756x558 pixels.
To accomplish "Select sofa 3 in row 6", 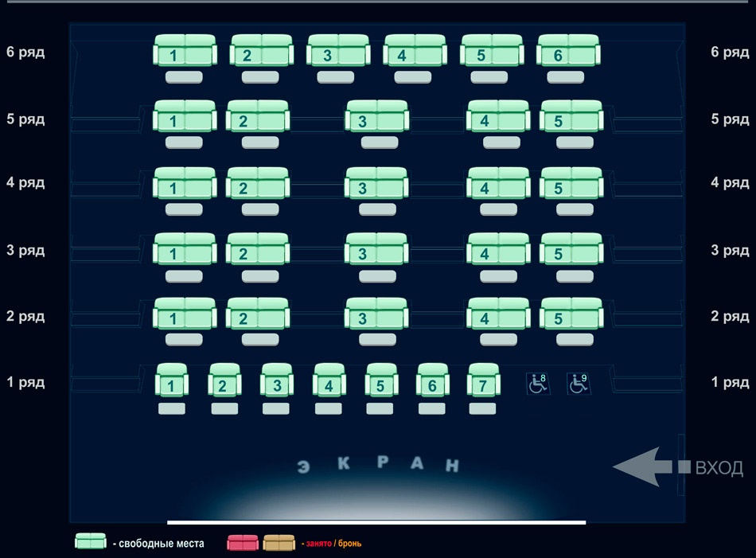I will tap(338, 51).
